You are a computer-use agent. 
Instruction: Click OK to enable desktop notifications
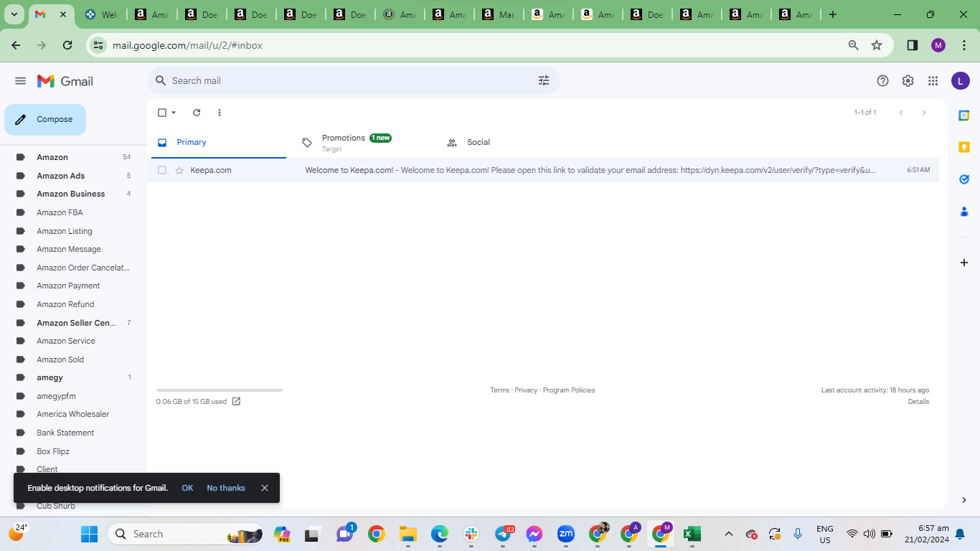click(187, 488)
